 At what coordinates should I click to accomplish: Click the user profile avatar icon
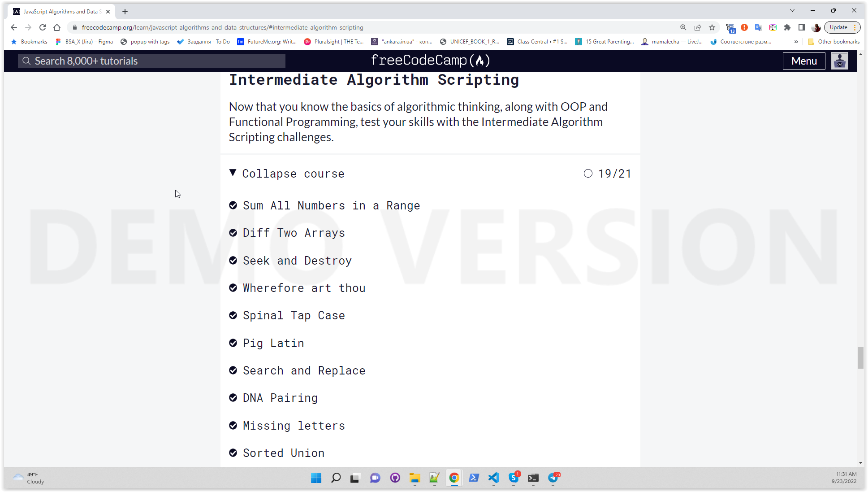840,61
